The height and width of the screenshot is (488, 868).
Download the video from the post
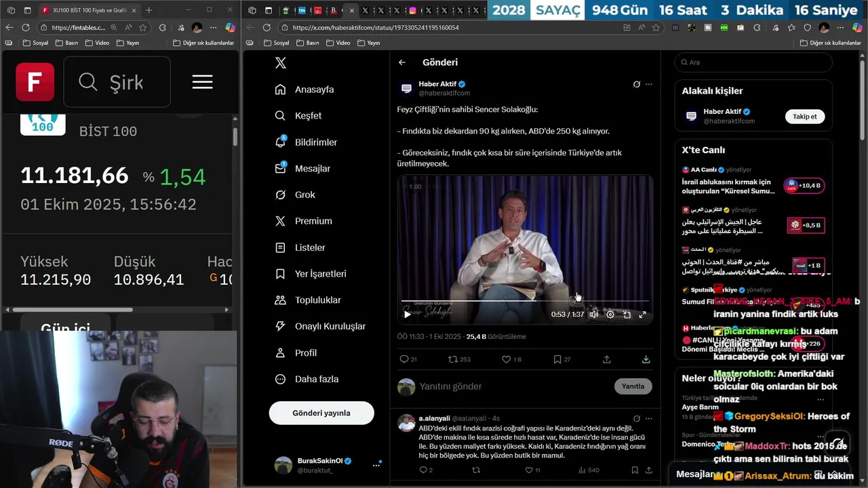point(646,359)
